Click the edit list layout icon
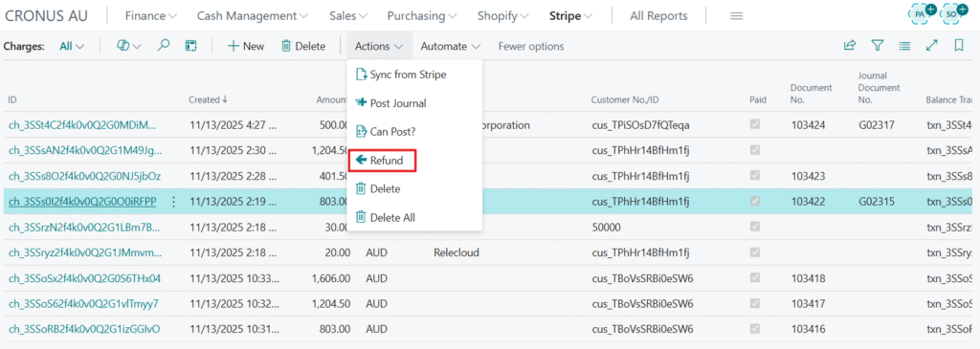 tap(191, 46)
